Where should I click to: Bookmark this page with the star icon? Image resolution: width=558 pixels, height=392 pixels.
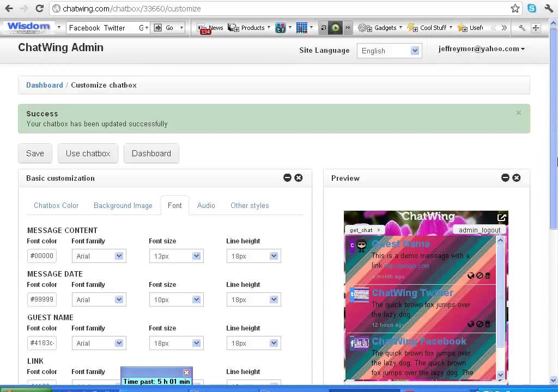click(x=515, y=8)
